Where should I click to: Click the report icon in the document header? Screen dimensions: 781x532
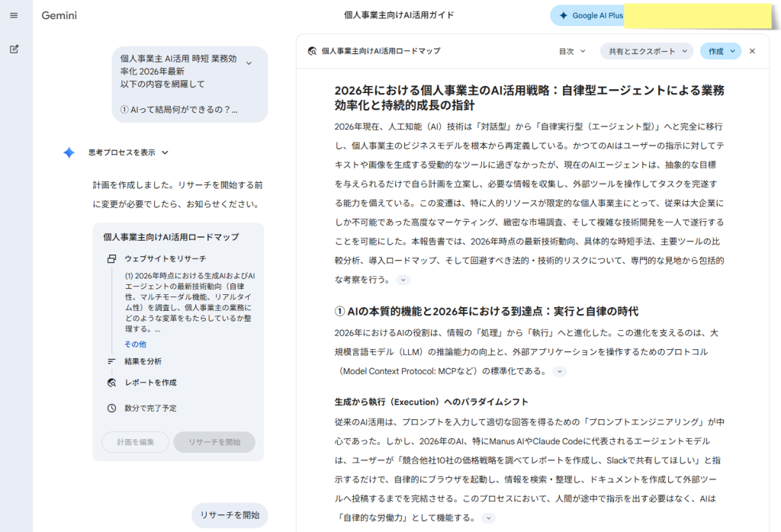pos(312,51)
